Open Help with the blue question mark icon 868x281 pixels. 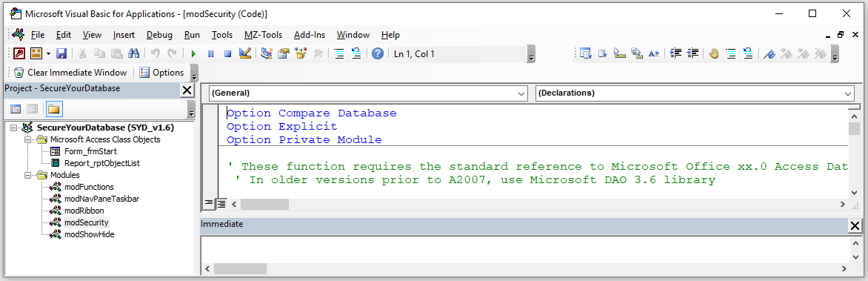tap(378, 54)
